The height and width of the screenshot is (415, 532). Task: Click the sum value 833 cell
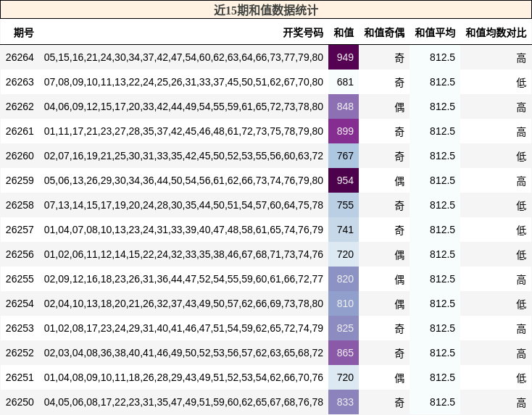point(344,402)
